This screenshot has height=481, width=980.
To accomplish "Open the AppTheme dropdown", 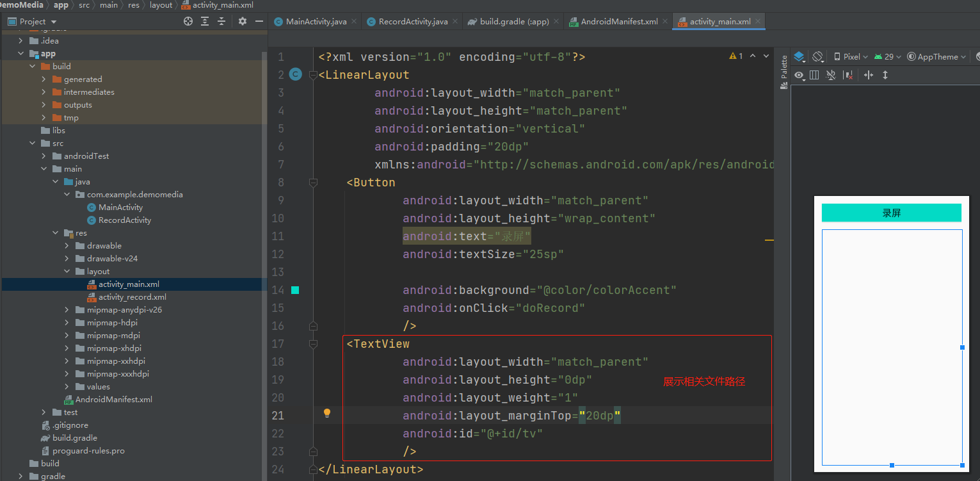I will pos(937,56).
